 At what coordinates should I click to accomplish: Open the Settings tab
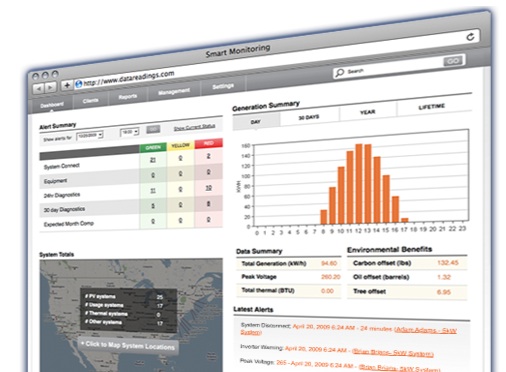coord(223,86)
